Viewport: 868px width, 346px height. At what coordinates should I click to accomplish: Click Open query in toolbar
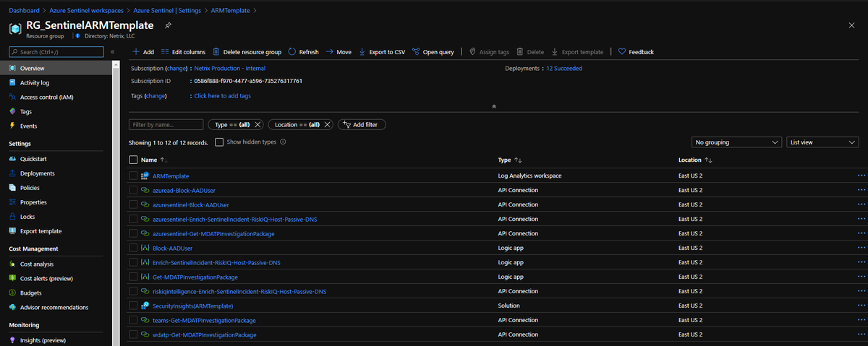433,52
